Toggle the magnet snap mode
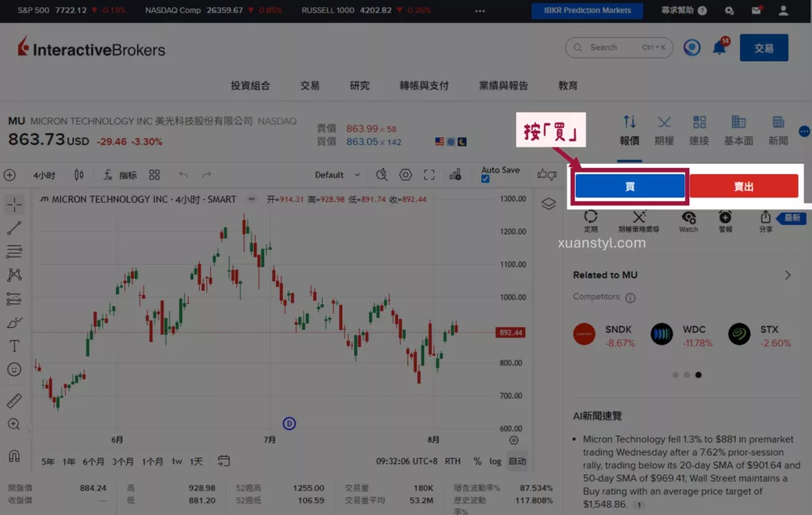Screen dimensions: 812x515 pos(14,456)
